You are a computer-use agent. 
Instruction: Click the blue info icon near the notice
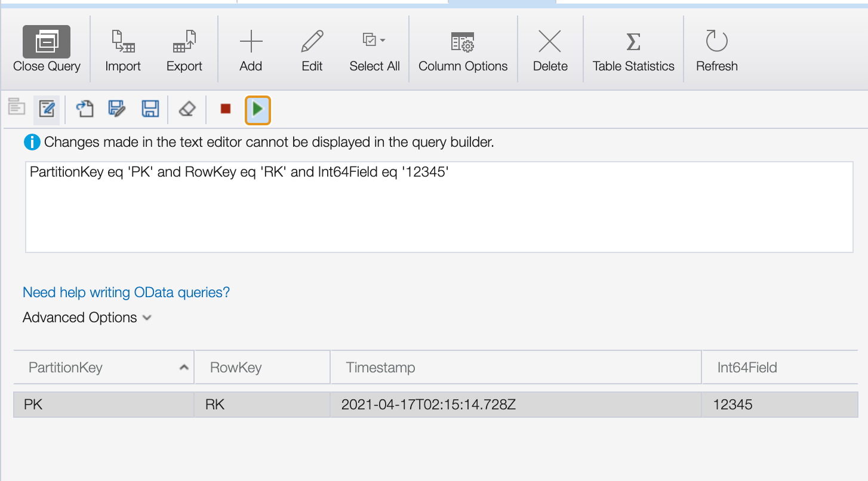(x=32, y=142)
